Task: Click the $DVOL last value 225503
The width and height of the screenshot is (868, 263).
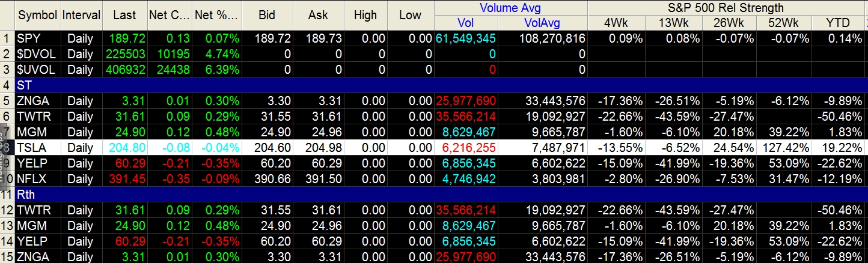Action: [125, 54]
